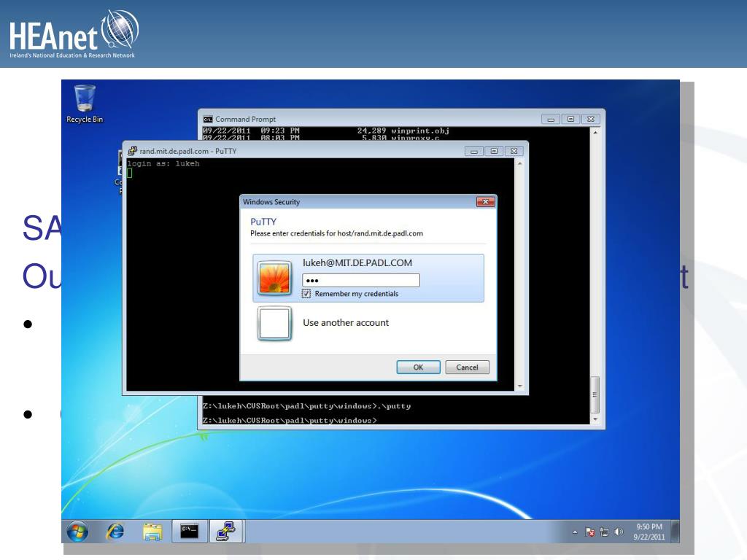This screenshot has height=560, width=747.
Task: Click the 'login as: lukeh' line in PuTTY
Action: (163, 164)
